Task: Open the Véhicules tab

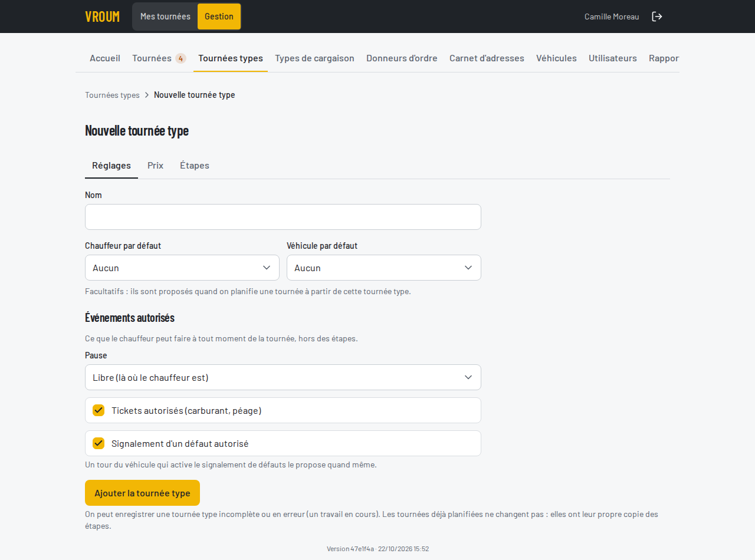Action: (x=556, y=58)
